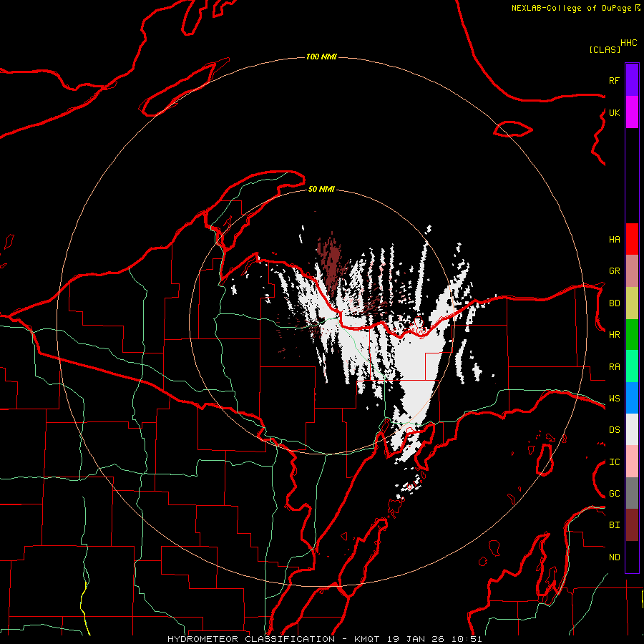Click the WS legend label
The width and height of the screenshot is (644, 644).
614,399
